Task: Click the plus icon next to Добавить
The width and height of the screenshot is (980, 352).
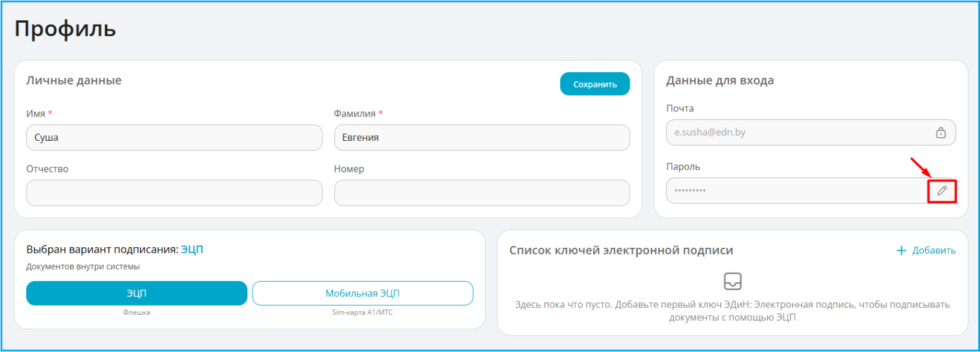Action: point(901,250)
